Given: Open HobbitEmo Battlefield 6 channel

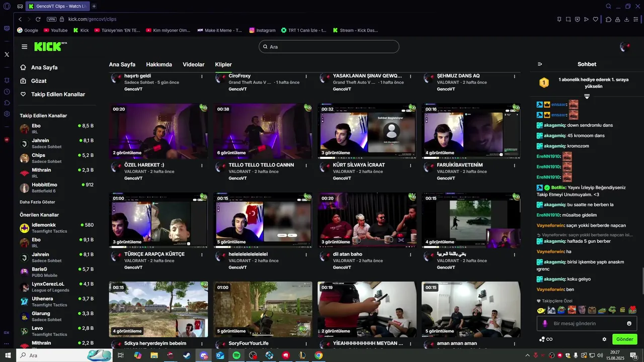Looking at the screenshot, I should (x=56, y=188).
